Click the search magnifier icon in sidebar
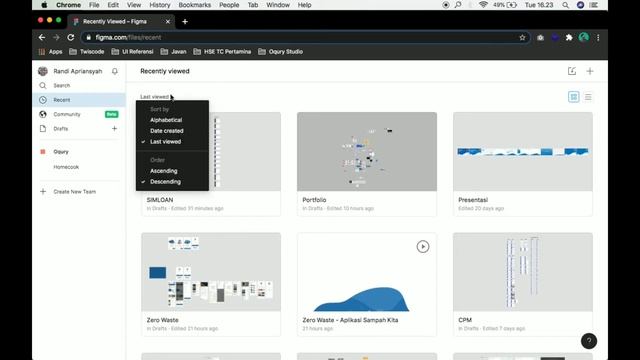The height and width of the screenshot is (360, 640). click(43, 86)
